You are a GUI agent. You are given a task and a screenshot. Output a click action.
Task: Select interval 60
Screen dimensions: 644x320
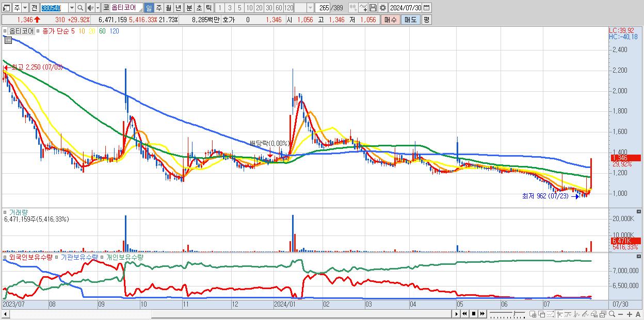[x=279, y=8]
